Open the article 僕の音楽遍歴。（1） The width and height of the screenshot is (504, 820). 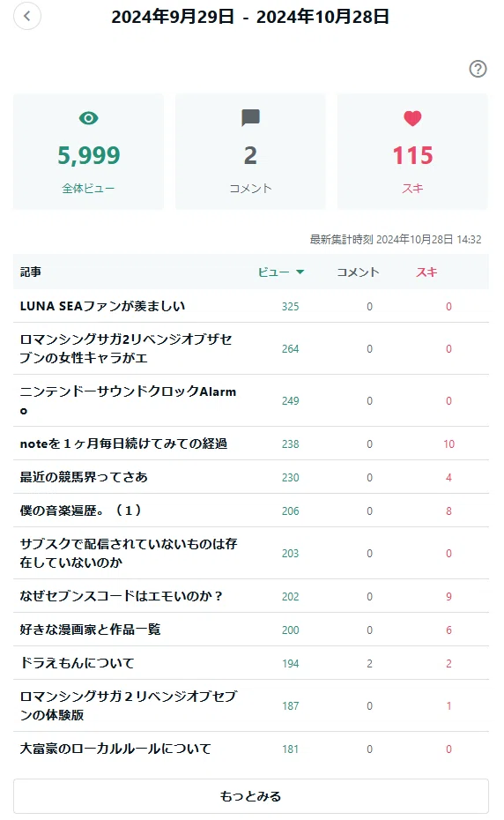pos(80,511)
